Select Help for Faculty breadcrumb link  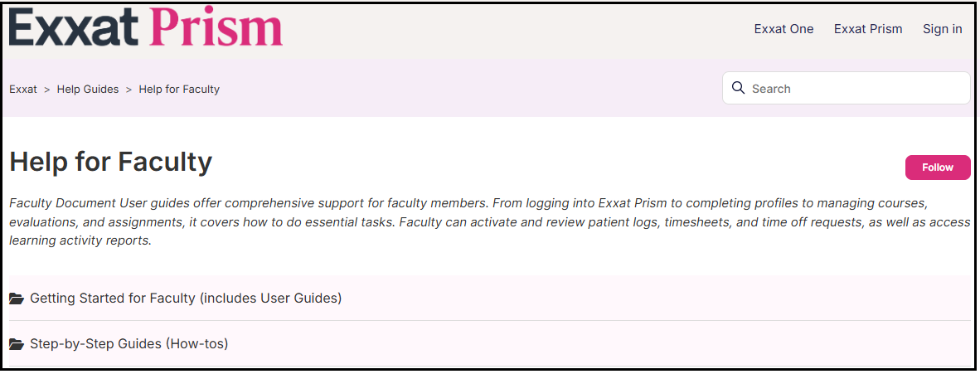pos(179,89)
